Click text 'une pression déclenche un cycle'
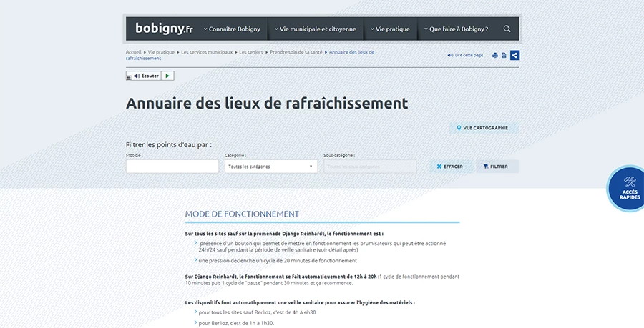This screenshot has height=328, width=644. point(278,260)
